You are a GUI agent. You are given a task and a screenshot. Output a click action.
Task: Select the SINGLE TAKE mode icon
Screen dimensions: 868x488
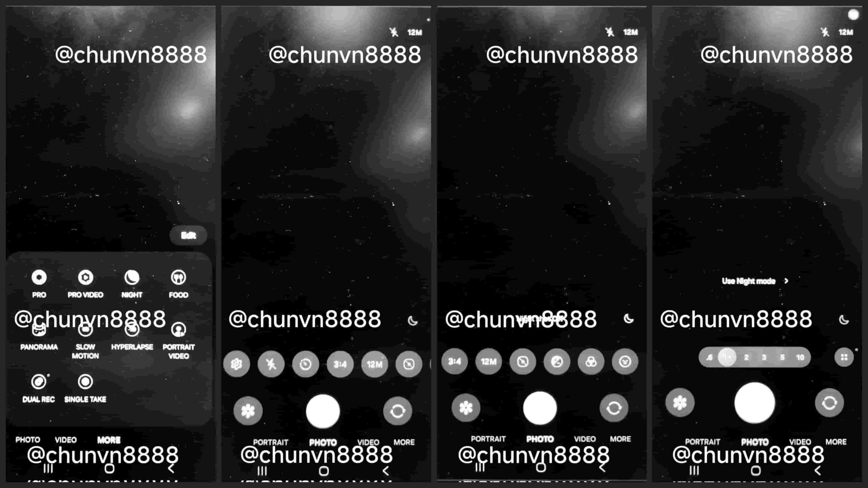coord(85,381)
